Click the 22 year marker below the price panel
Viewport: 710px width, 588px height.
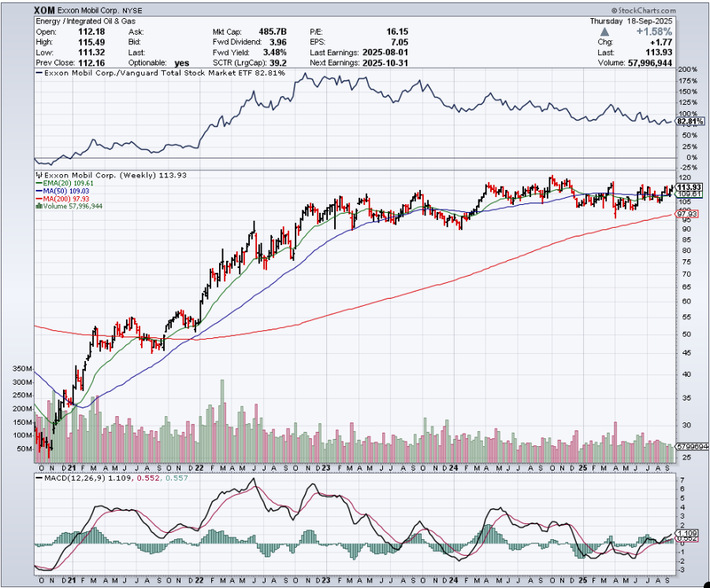pos(198,467)
